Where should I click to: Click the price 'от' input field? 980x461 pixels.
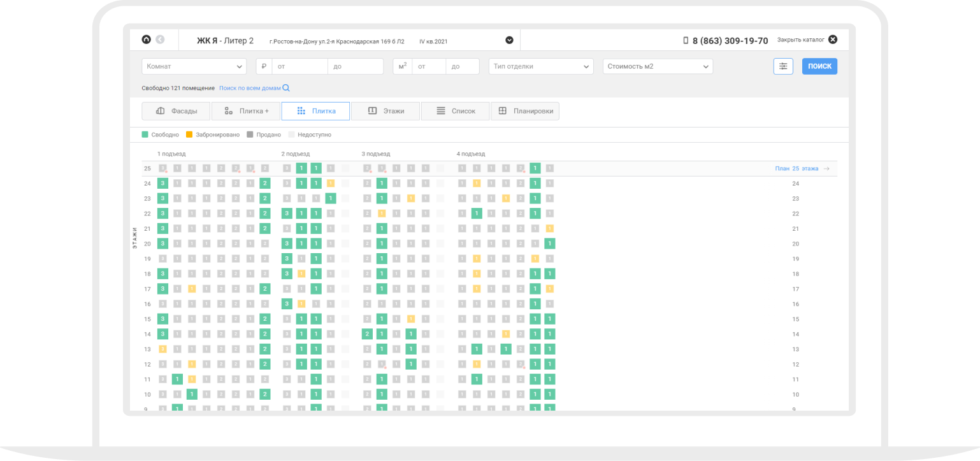[299, 66]
